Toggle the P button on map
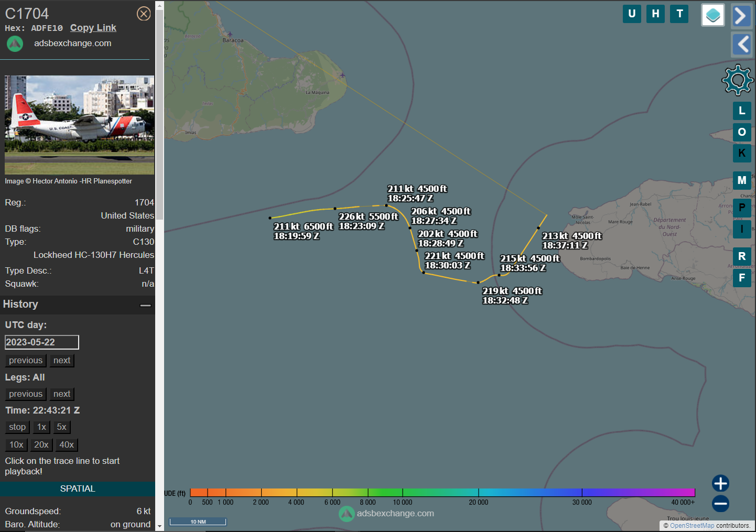This screenshot has height=532, width=756. (x=742, y=208)
